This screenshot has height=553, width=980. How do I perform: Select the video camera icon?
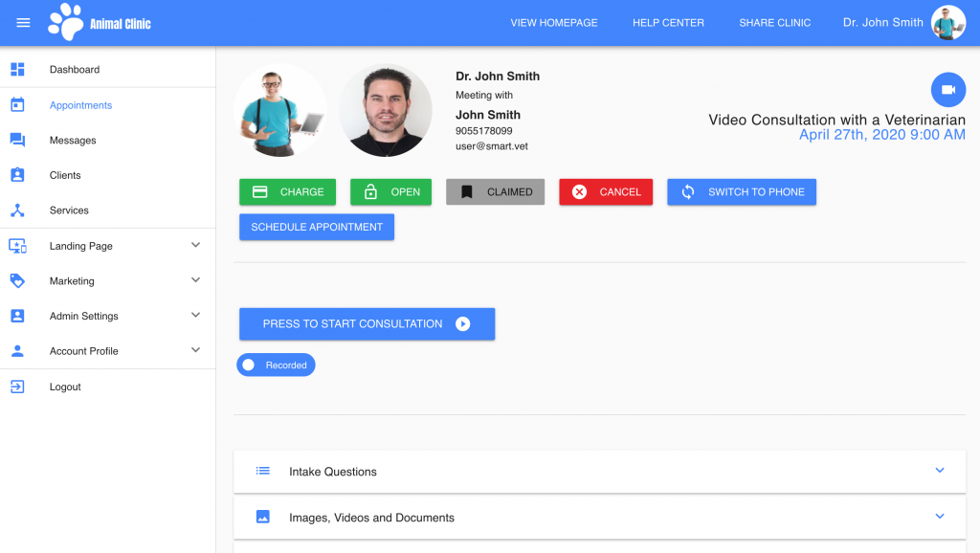[947, 89]
